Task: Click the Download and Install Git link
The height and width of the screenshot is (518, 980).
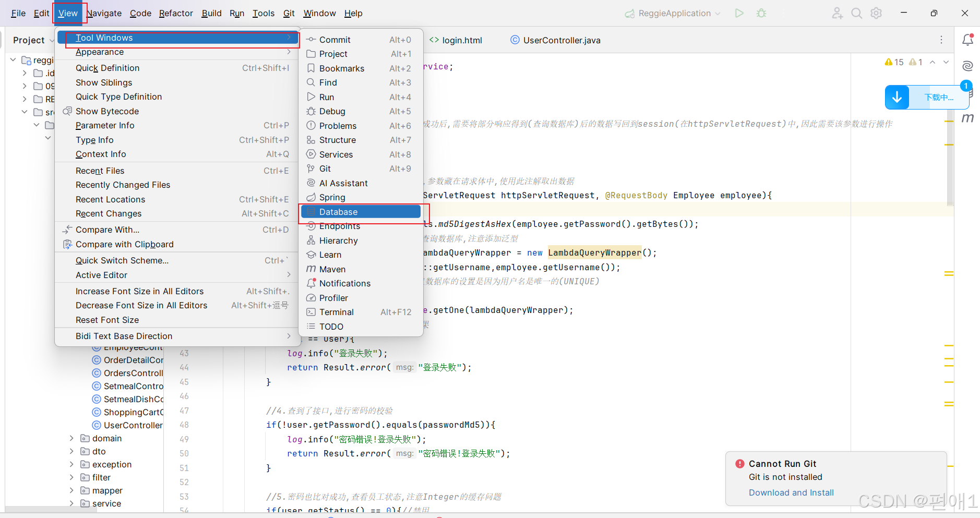Action: click(x=791, y=492)
